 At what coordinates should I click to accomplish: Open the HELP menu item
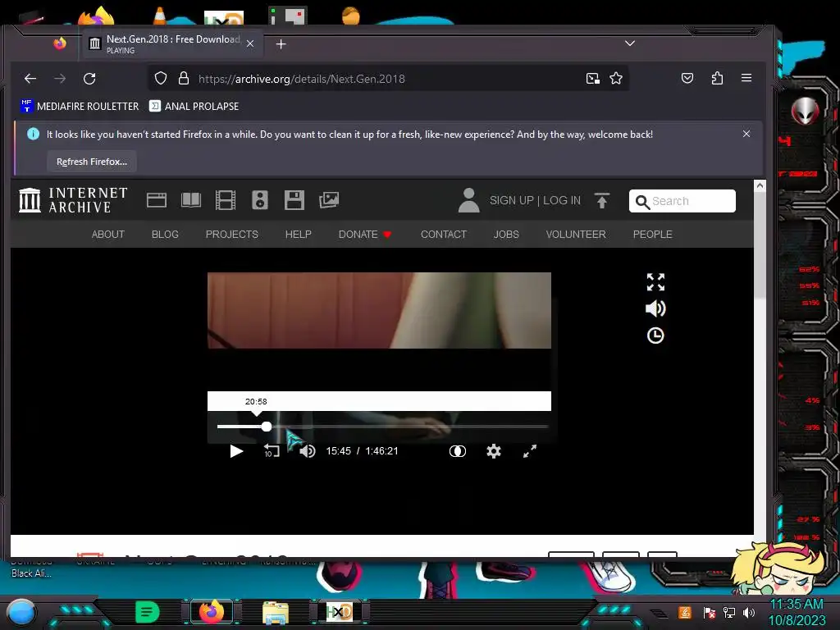tap(299, 235)
